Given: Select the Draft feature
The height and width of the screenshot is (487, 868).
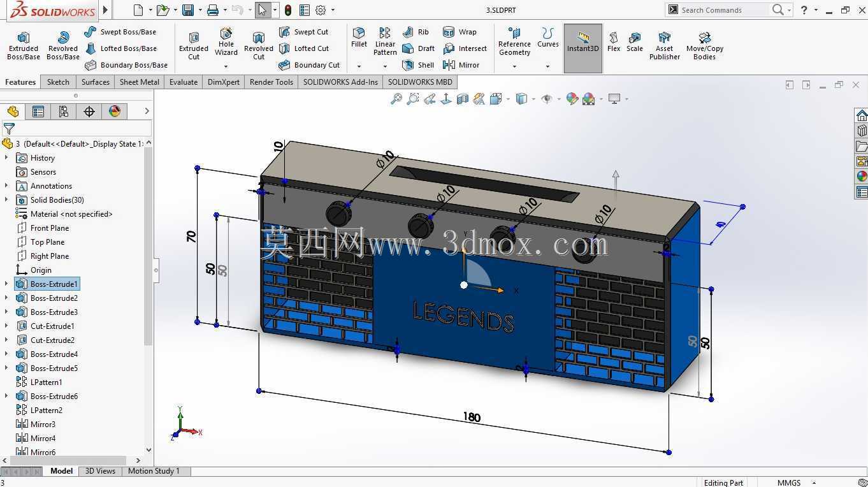Looking at the screenshot, I should coord(418,48).
